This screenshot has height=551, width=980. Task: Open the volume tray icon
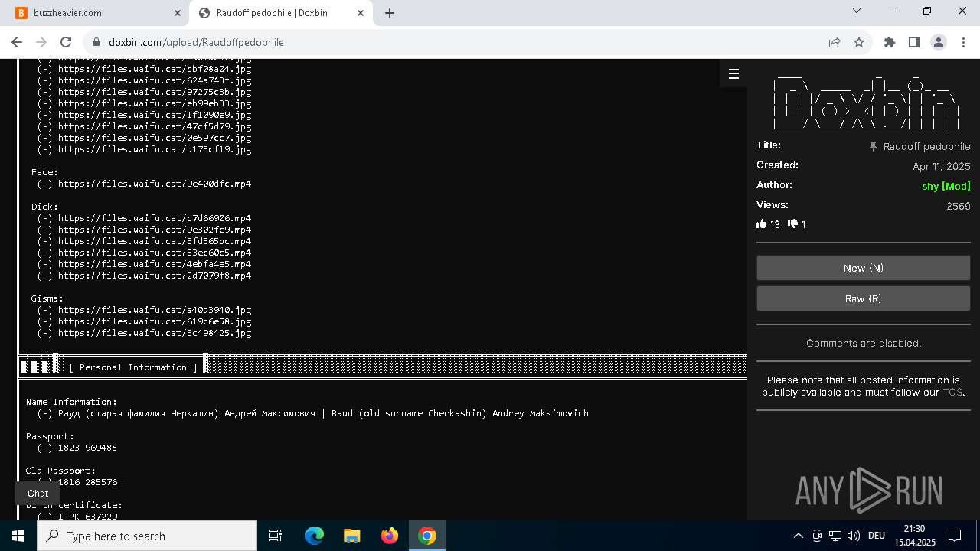click(854, 536)
